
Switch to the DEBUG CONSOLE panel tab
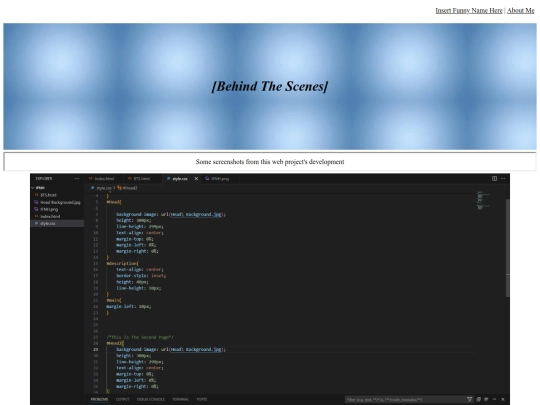[x=150, y=399]
